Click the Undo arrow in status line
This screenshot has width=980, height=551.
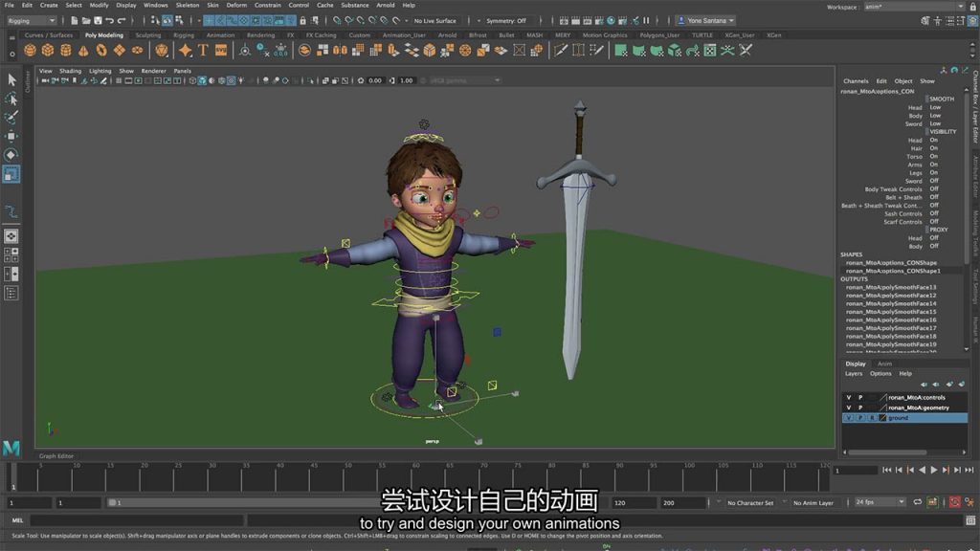point(109,21)
